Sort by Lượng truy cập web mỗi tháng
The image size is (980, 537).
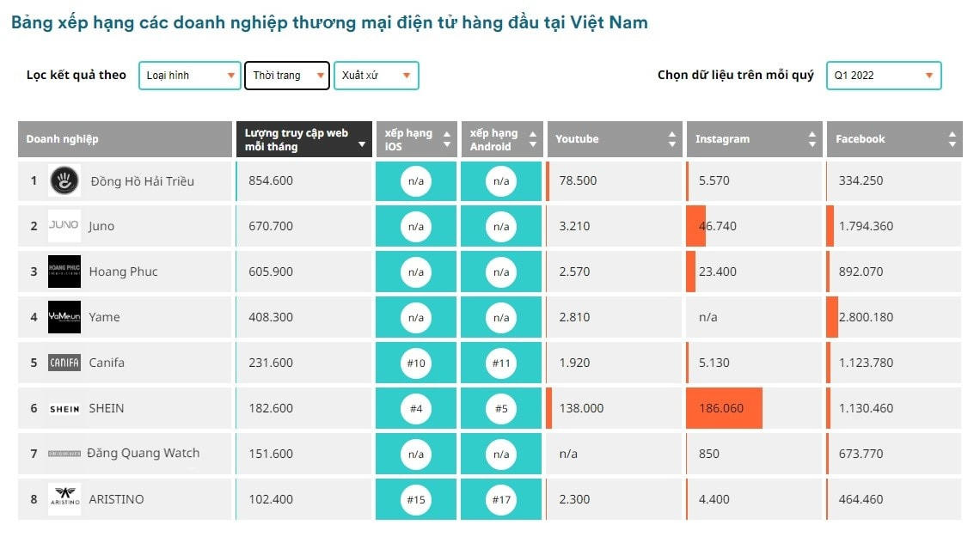click(x=304, y=139)
